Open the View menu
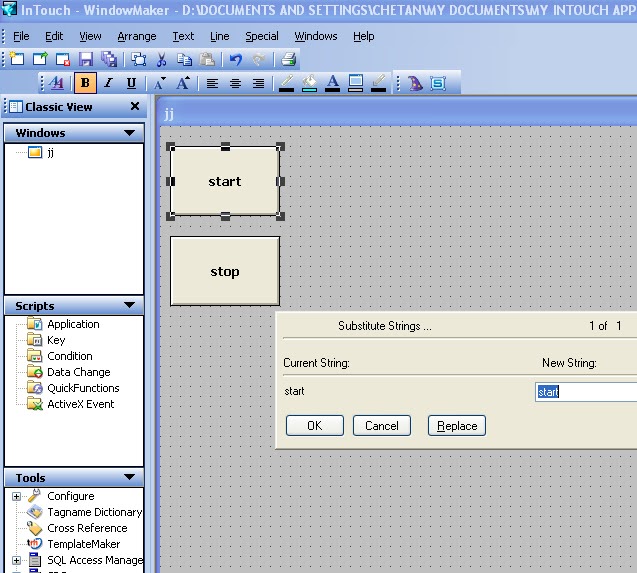Screen dimensions: 637x573 (90, 36)
